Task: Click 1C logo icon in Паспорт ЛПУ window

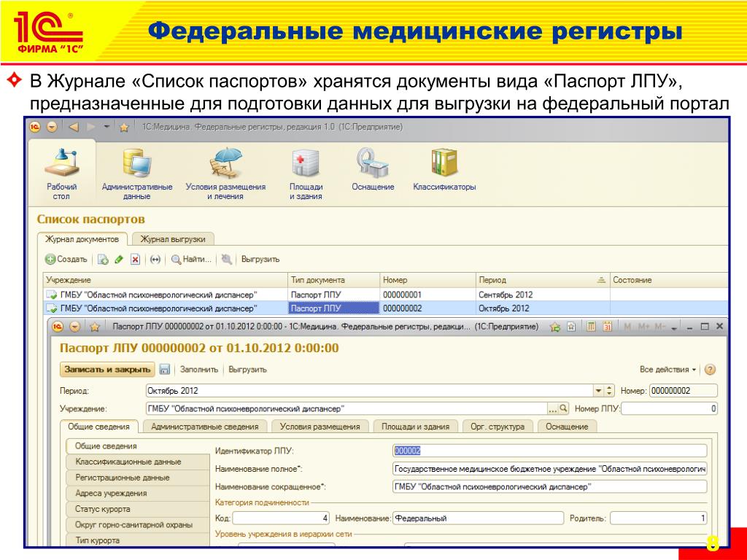Action: coord(58,327)
